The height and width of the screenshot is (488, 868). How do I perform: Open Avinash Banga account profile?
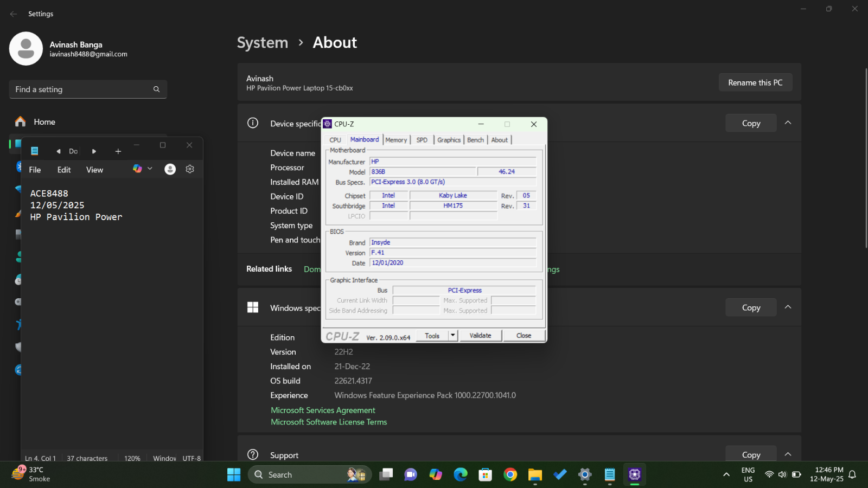68,49
